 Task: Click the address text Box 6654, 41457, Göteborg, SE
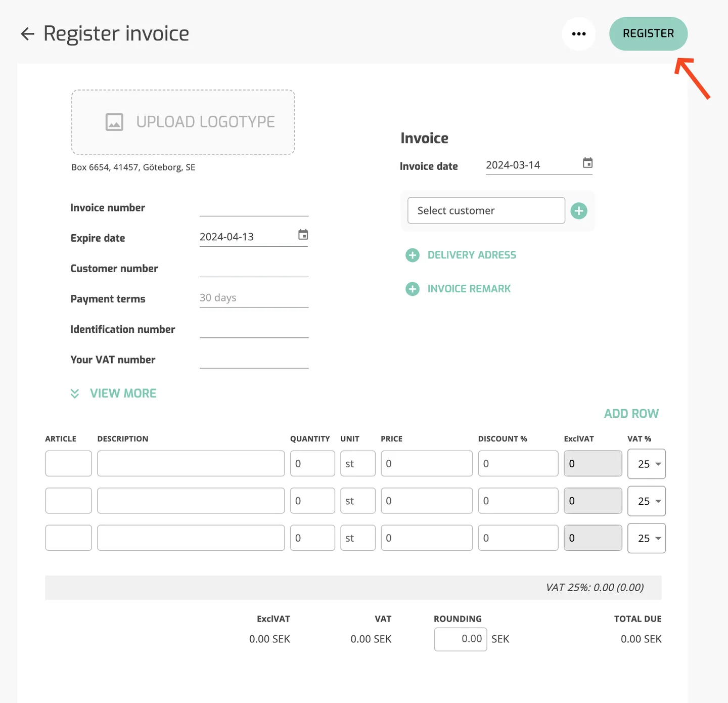coord(133,167)
